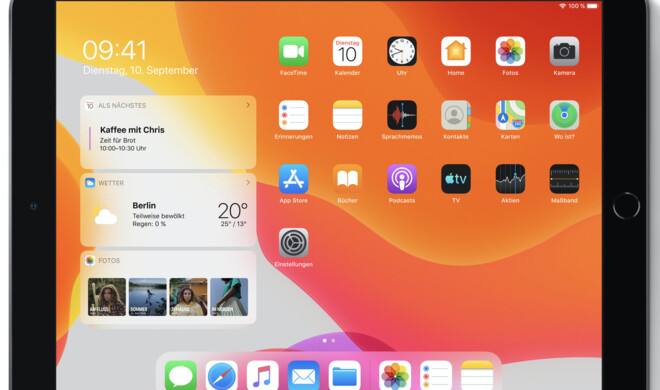This screenshot has height=390, width=660.
Task: Tap the battery indicator in status bar
Action: click(x=592, y=6)
